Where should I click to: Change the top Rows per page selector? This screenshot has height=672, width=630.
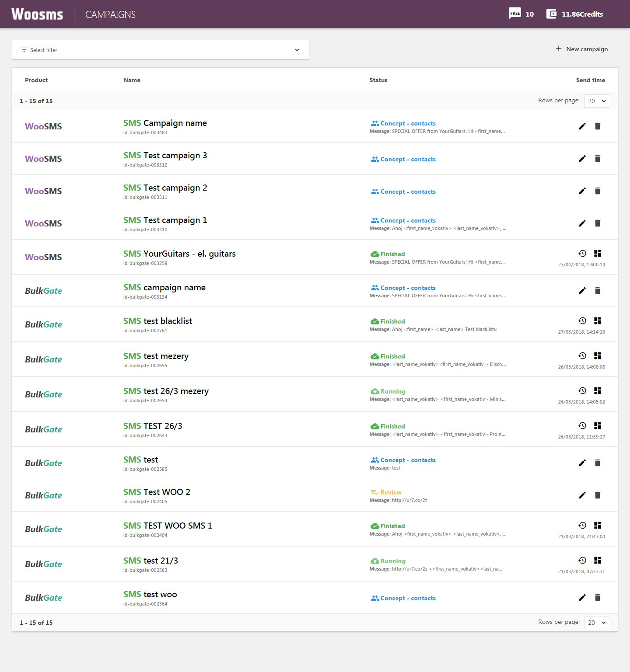pos(597,101)
